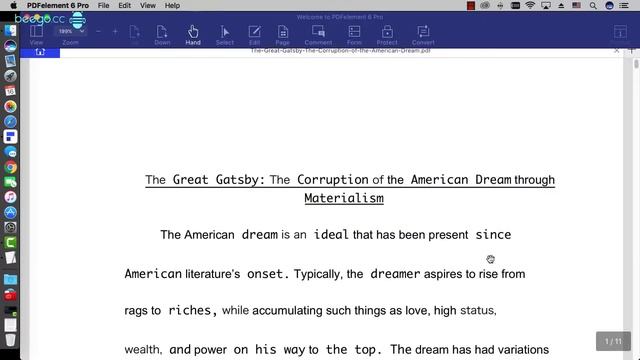Viewport: 640px width, 360px height.
Task: Open the View menu in menu bar
Action: click(x=148, y=5)
